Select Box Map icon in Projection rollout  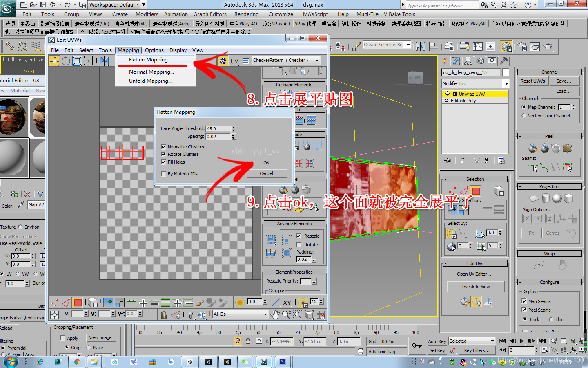point(568,199)
